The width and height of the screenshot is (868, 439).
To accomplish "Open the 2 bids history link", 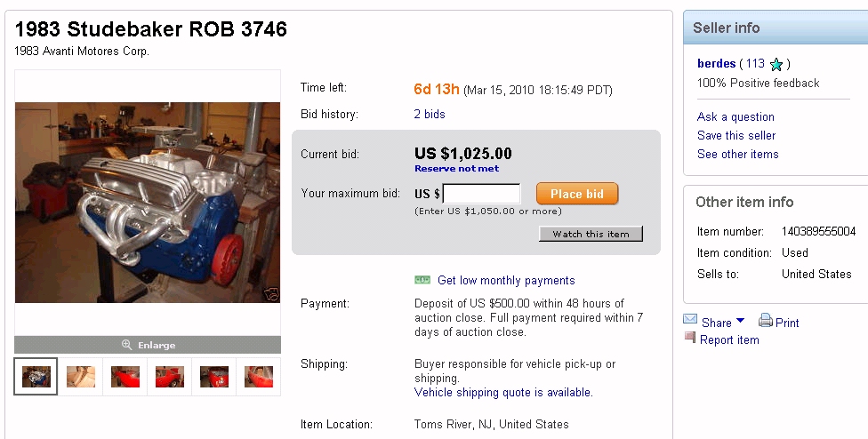I will point(430,114).
